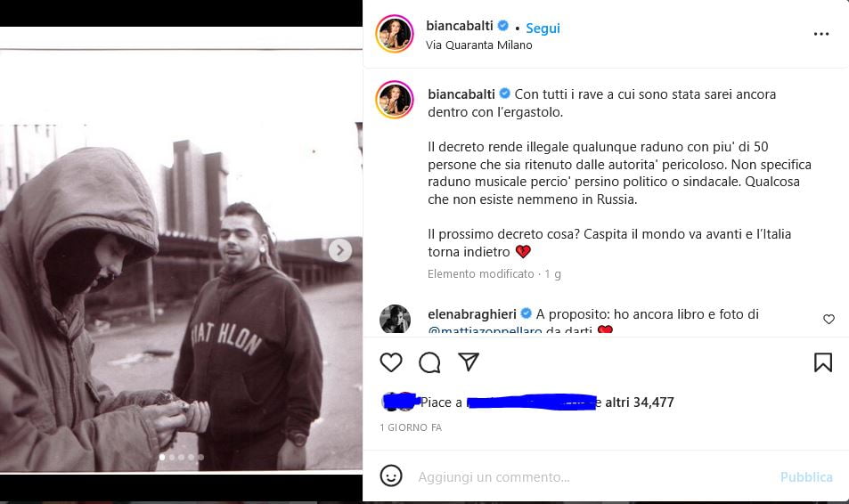
Task: Open Via Quaranta Milano location link
Action: tap(478, 45)
